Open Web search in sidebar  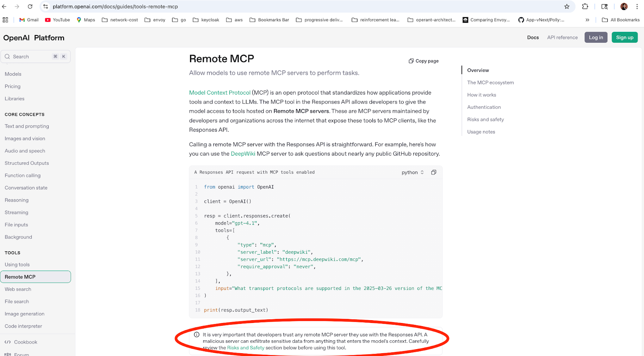pyautogui.click(x=18, y=289)
